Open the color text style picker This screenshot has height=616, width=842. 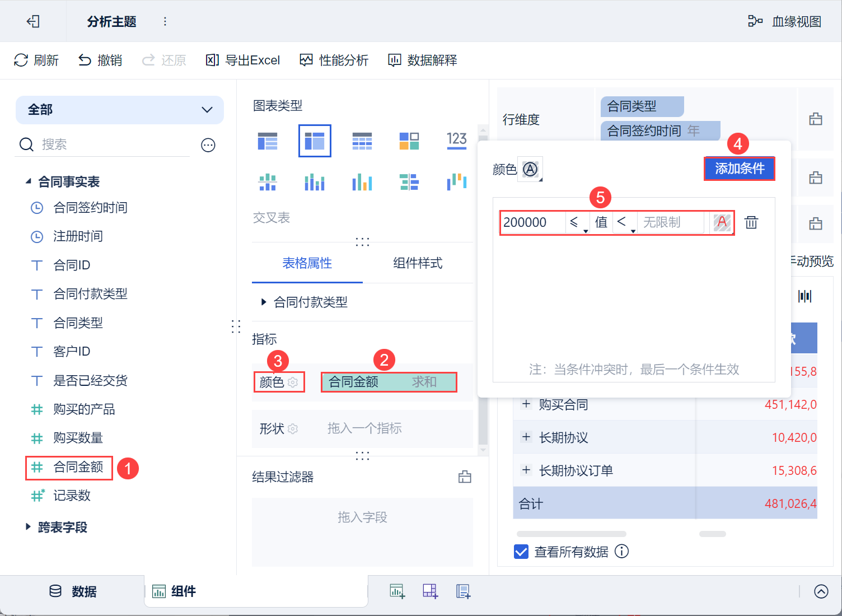[530, 169]
